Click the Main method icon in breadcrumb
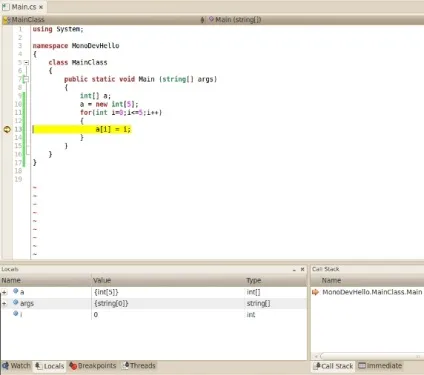The width and height of the screenshot is (424, 375). click(211, 19)
